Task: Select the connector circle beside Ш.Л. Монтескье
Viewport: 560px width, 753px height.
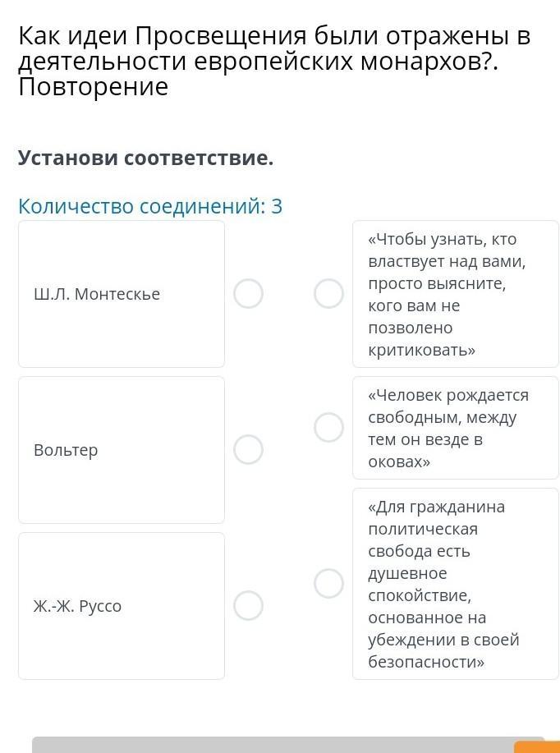Action: point(248,293)
